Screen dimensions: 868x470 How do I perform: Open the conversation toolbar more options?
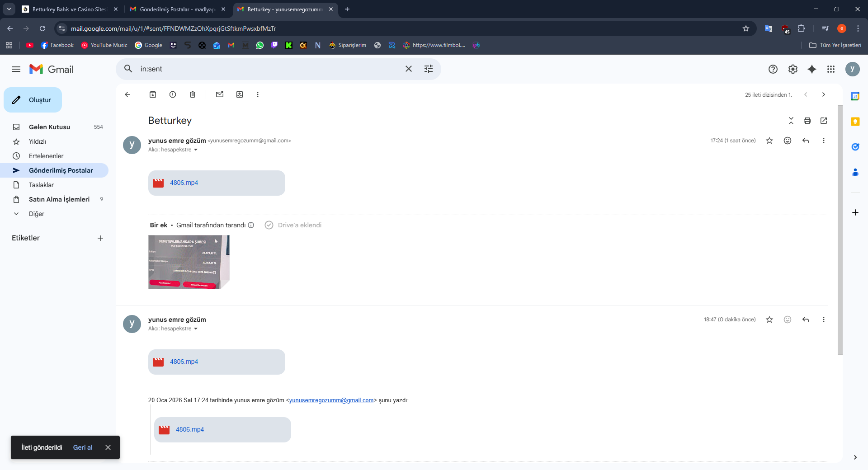pyautogui.click(x=258, y=94)
